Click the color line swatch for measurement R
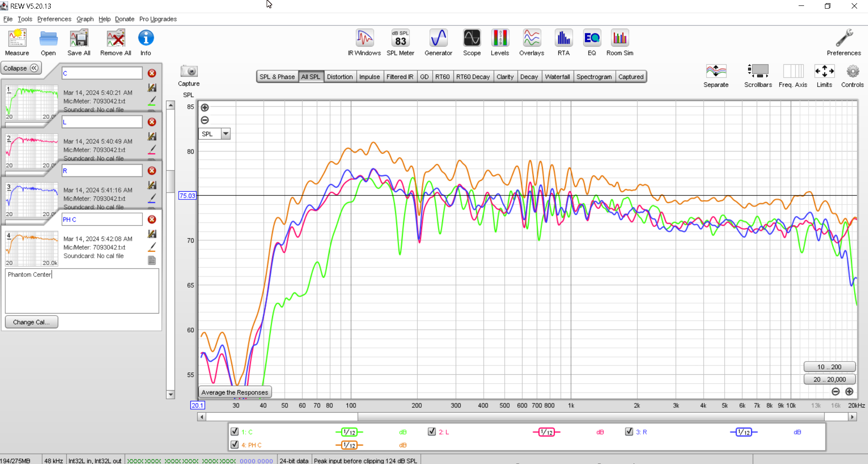The width and height of the screenshot is (868, 464). (x=152, y=198)
